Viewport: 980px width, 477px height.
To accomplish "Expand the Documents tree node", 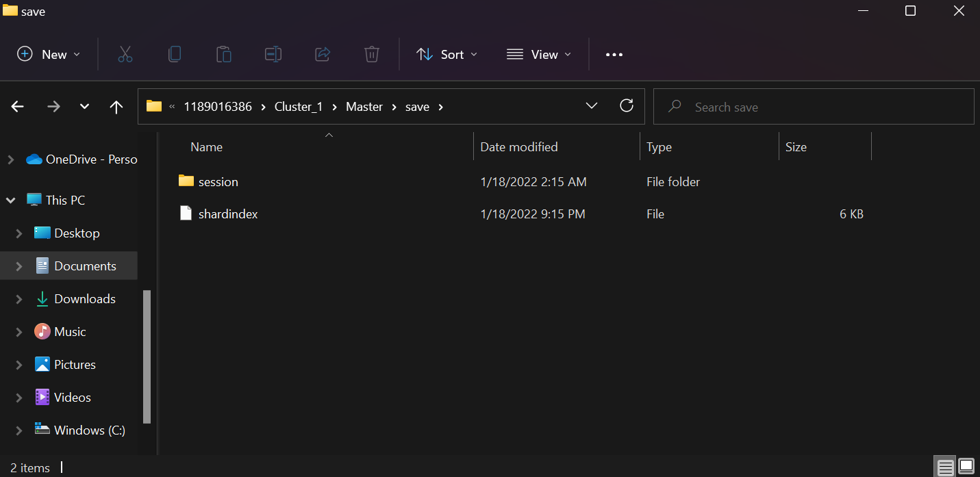I will [19, 266].
